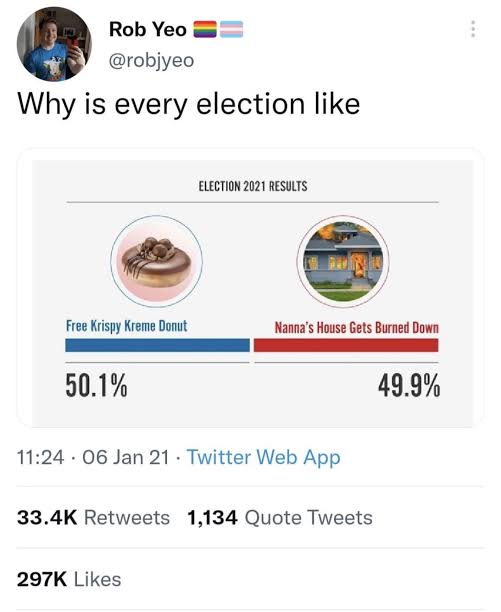Click the tweet text Why is every election like
Viewport: 501px width, 612px height.
188,105
